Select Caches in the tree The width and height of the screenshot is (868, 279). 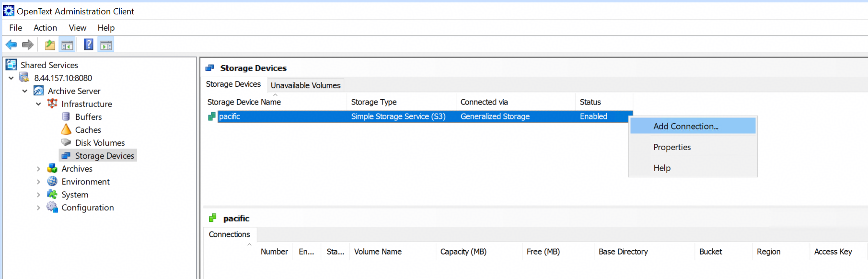[x=88, y=130]
